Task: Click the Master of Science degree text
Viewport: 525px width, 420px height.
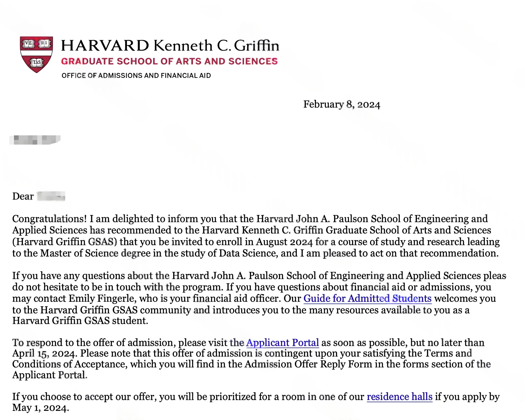Action: [x=95, y=253]
